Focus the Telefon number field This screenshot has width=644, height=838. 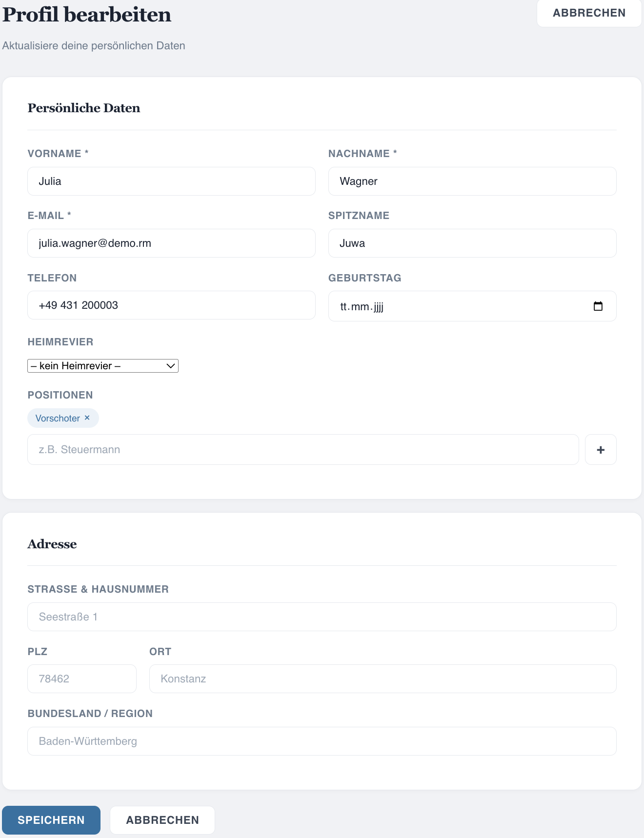click(171, 305)
